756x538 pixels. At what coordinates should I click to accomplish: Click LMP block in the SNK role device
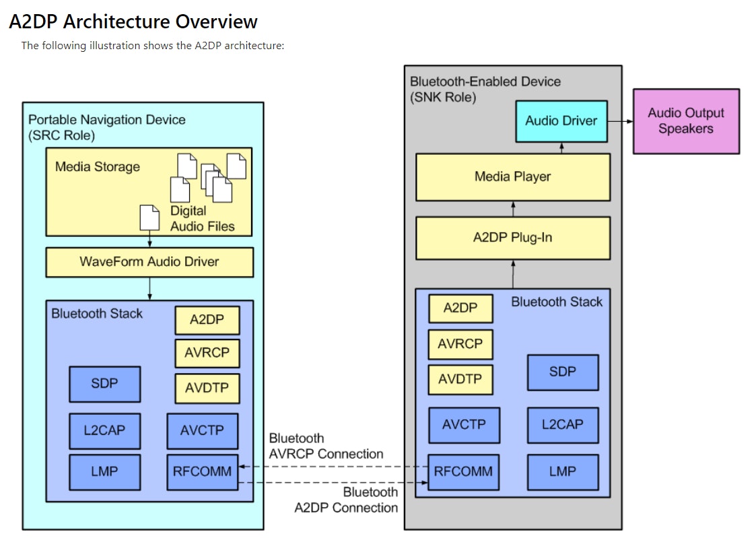(562, 471)
